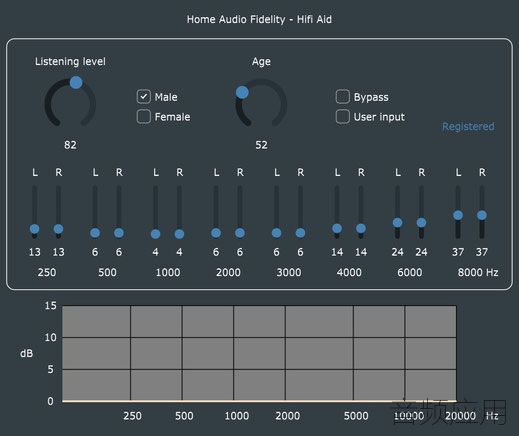Click the left value 13 at 250 Hz
Image resolution: width=519 pixels, height=436 pixels.
(x=35, y=252)
